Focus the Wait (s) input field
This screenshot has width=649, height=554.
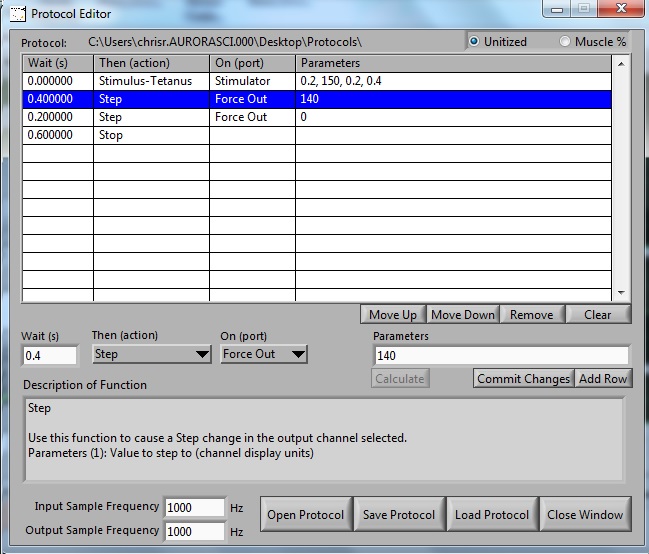(49, 356)
